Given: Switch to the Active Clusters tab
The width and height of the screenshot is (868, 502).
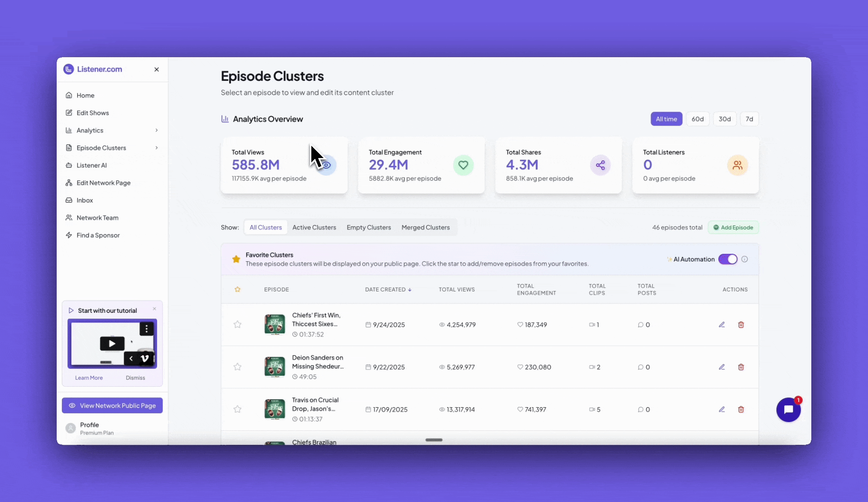Looking at the screenshot, I should point(314,227).
